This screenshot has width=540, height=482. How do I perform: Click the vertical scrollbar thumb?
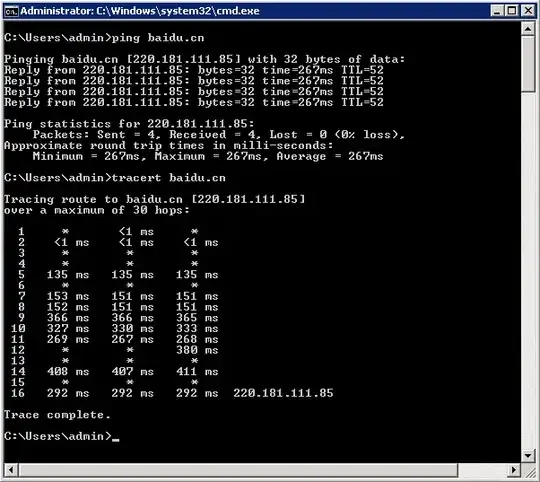tap(528, 64)
